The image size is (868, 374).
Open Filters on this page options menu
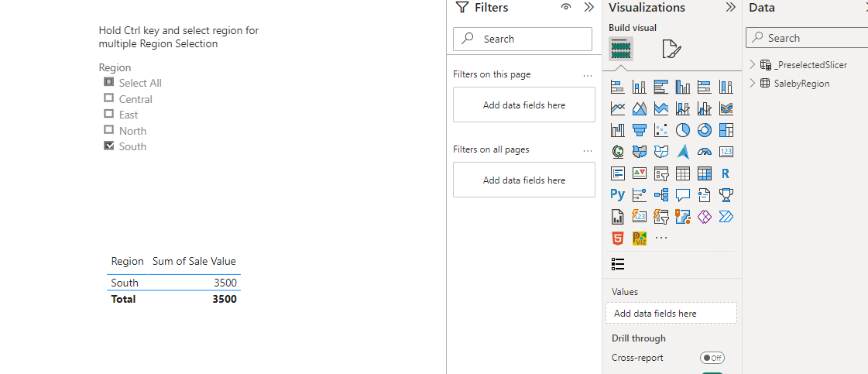coord(588,75)
